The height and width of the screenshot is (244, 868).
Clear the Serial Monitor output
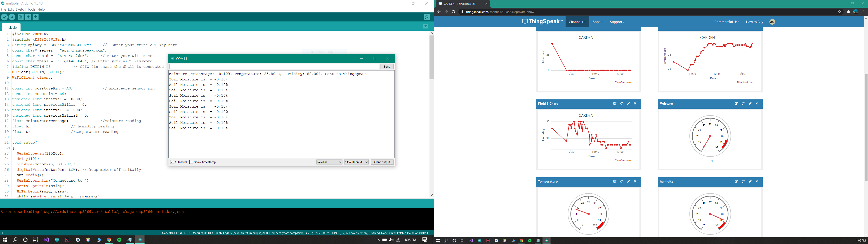381,162
